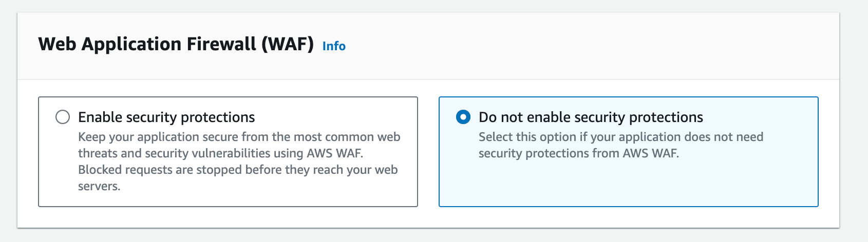868x242 pixels.
Task: Click the "Do not enable security protections" label
Action: [x=591, y=117]
